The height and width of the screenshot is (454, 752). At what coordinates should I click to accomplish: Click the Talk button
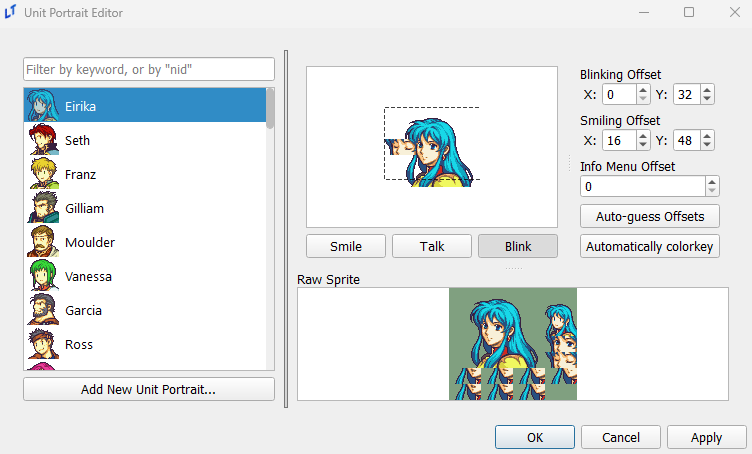[432, 246]
